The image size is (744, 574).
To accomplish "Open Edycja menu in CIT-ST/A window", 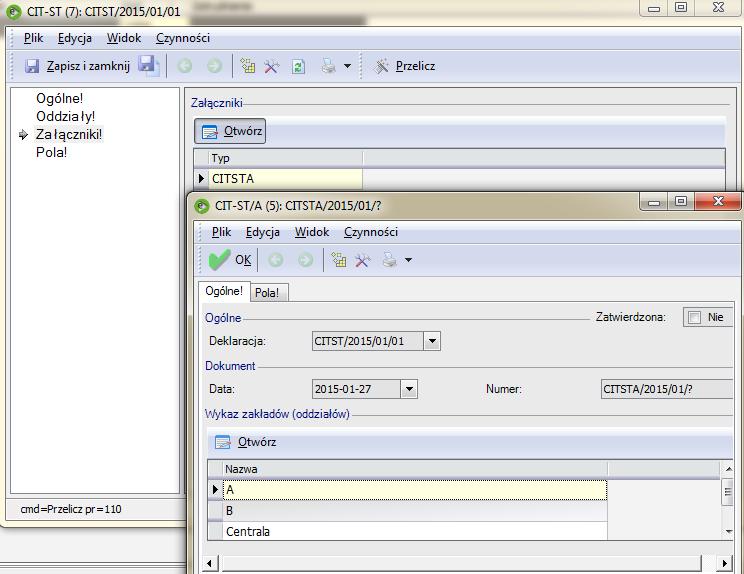I will [x=262, y=232].
